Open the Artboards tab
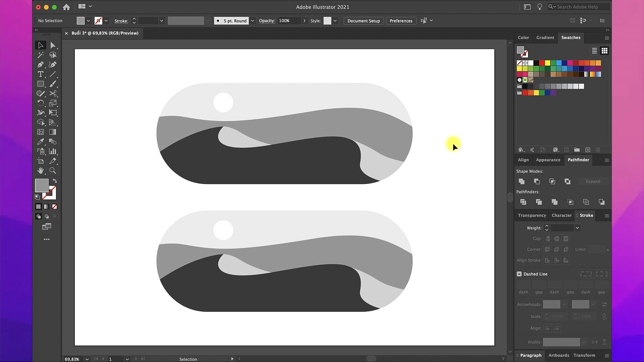 tap(558, 355)
